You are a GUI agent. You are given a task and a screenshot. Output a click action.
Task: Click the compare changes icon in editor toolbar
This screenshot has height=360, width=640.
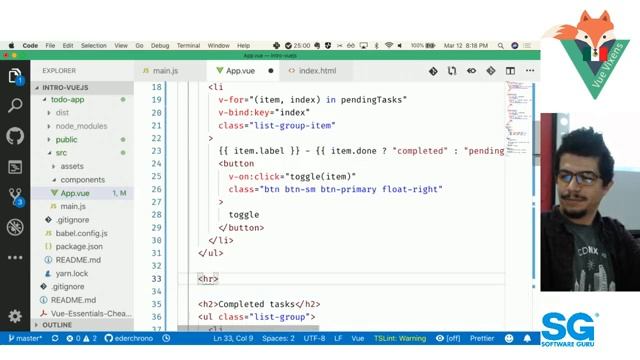[x=452, y=71]
